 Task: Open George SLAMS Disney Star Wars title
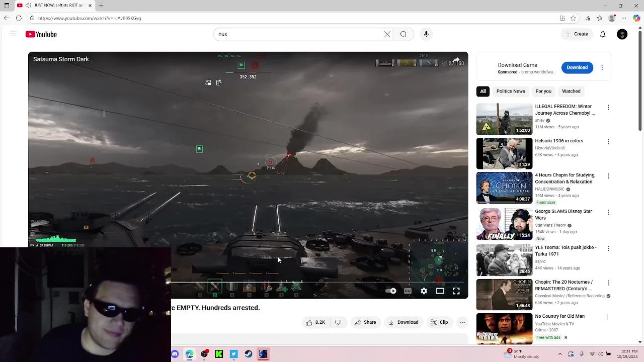tap(563, 215)
